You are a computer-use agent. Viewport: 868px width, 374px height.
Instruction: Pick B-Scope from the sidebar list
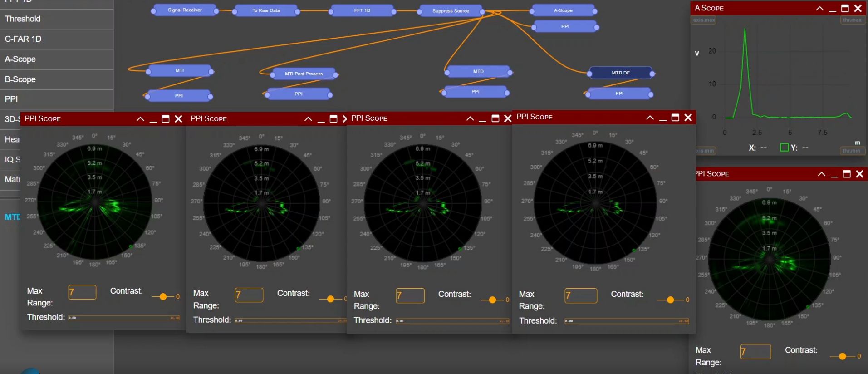point(20,79)
